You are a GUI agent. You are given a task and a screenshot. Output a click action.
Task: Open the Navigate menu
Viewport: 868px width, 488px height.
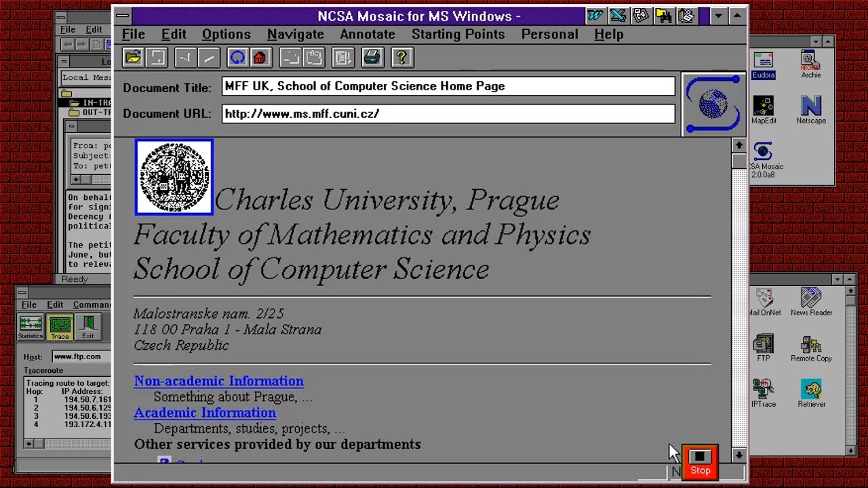point(296,34)
